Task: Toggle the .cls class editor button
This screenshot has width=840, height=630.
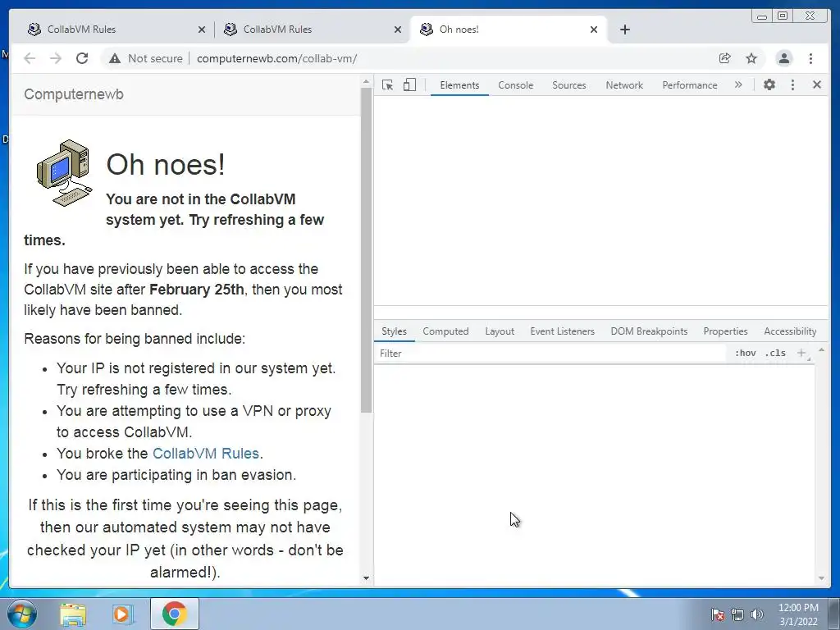Action: 775,353
